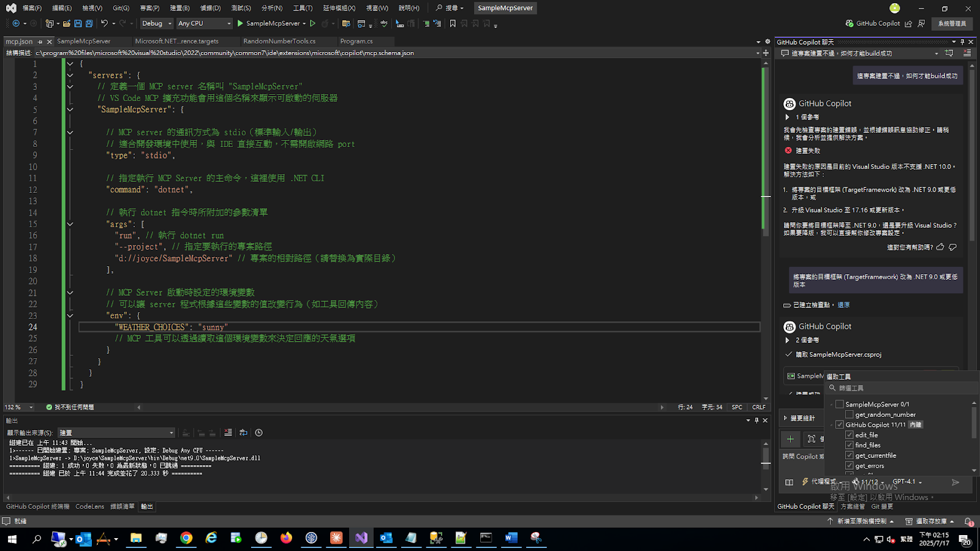This screenshot has width=980, height=551.
Task: Click the pin icon on mcp.json tab
Action: pos(40,42)
